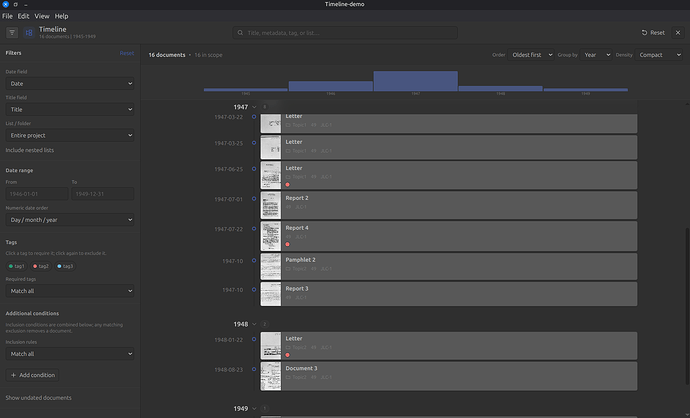The width and height of the screenshot is (690, 418).
Task: Open the Numeric date order dropdown
Action: pos(70,220)
